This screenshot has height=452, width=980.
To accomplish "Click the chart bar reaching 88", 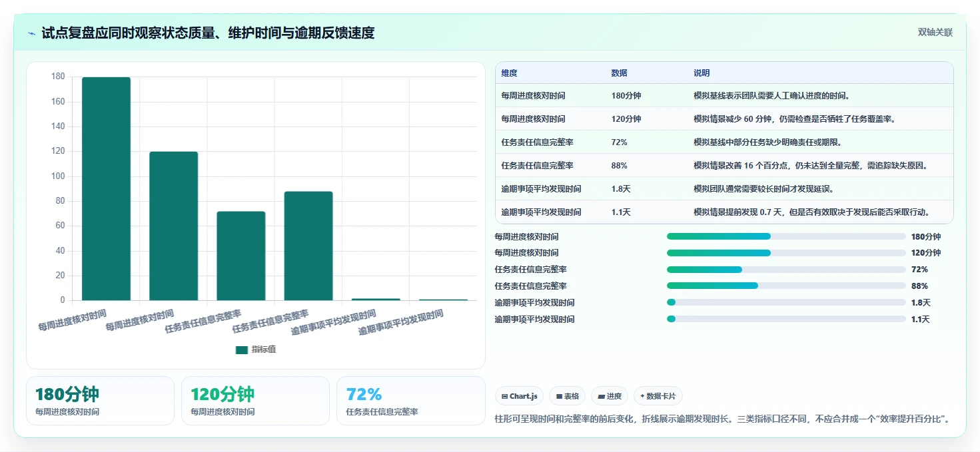I will click(x=308, y=246).
